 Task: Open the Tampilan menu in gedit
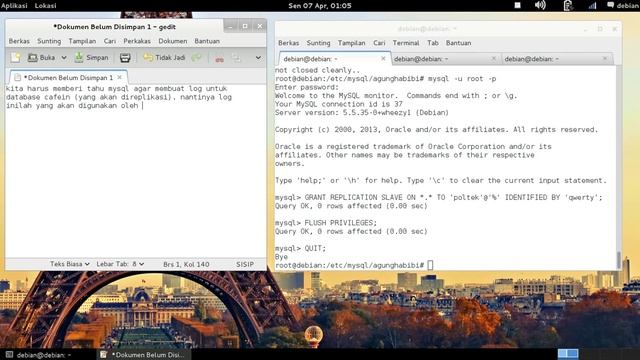point(82,41)
